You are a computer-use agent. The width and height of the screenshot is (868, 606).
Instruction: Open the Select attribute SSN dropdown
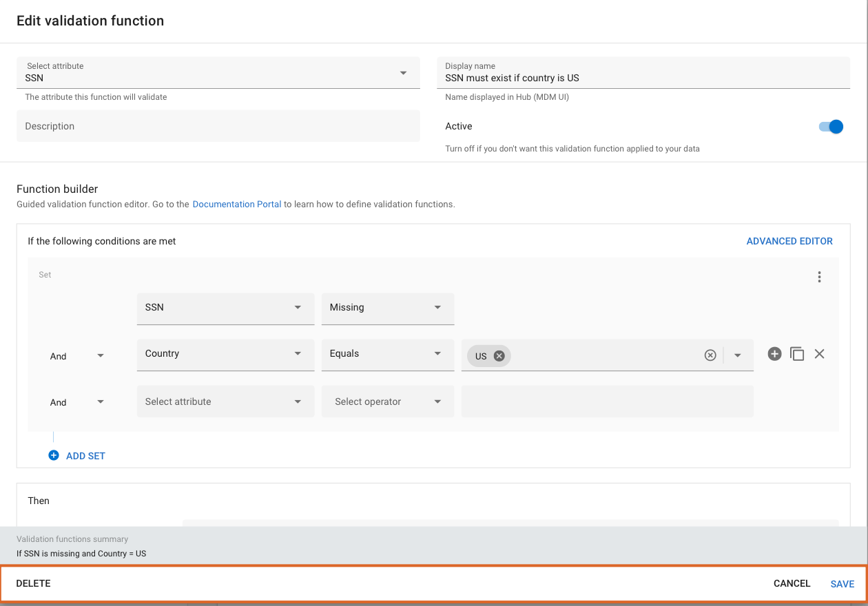click(218, 72)
